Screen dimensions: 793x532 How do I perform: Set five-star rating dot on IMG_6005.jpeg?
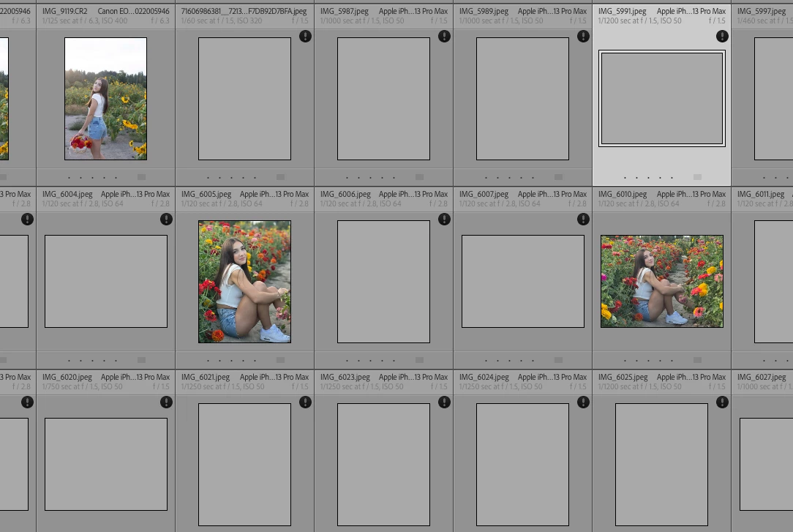[x=255, y=361]
